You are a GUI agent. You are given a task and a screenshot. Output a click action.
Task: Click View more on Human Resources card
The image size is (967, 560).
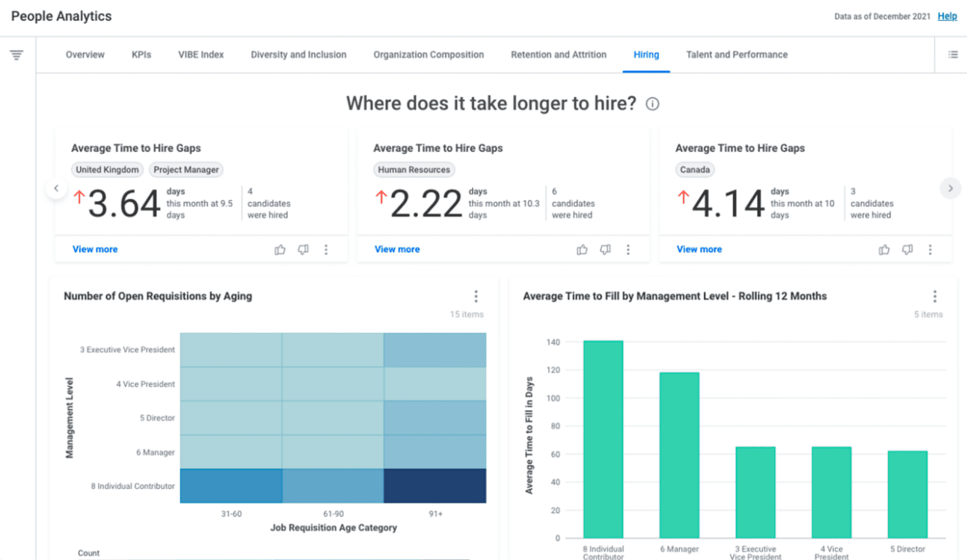pyautogui.click(x=397, y=250)
